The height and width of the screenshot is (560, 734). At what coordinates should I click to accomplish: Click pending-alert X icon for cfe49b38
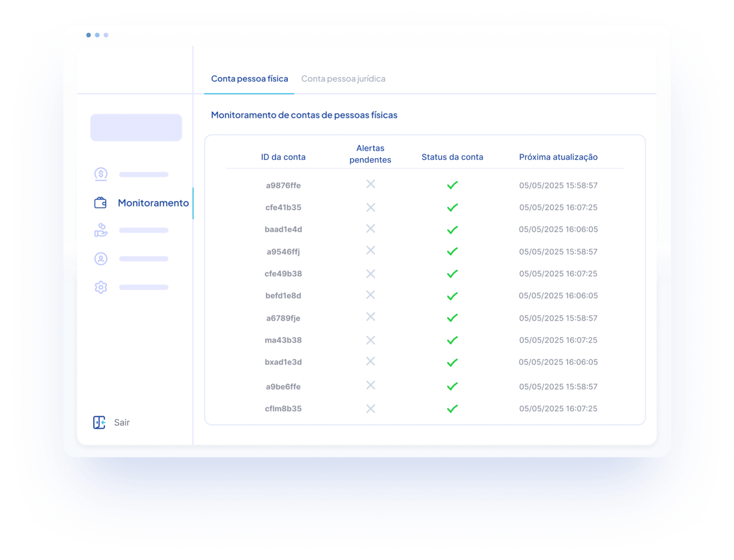click(370, 274)
